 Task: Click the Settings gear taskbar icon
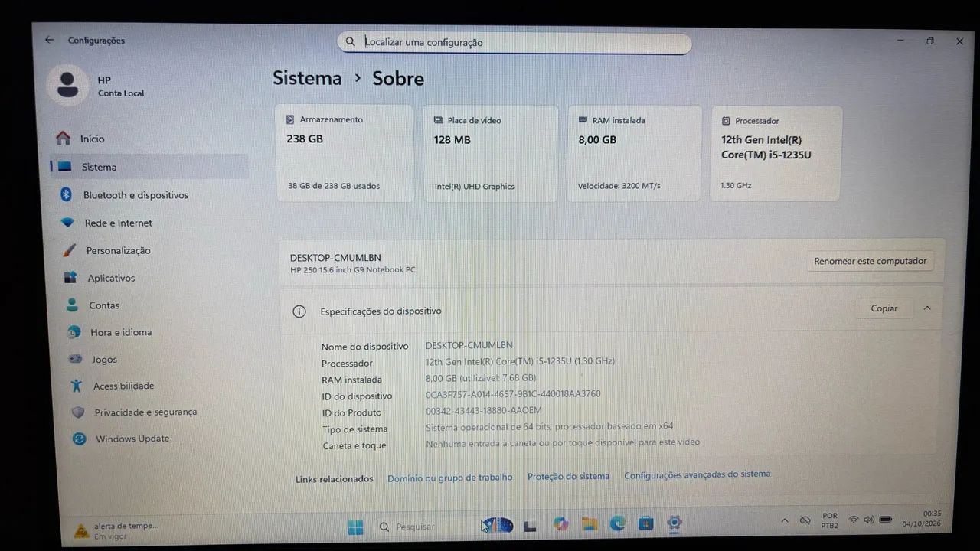[x=675, y=523]
